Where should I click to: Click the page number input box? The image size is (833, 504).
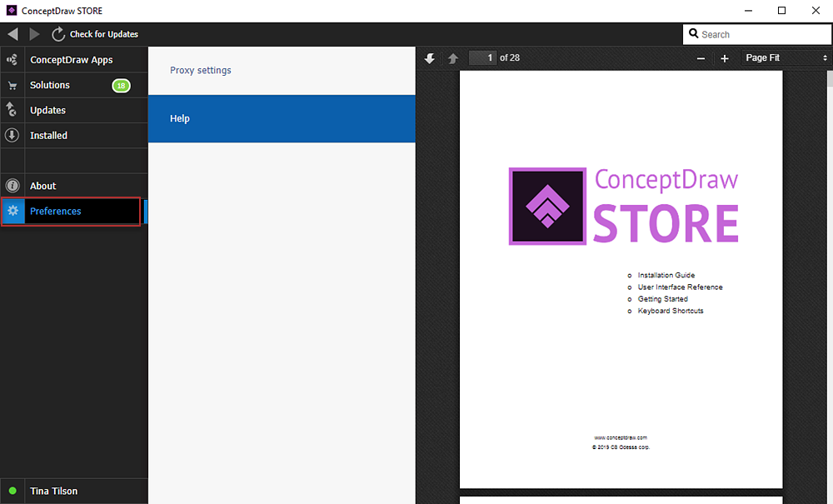482,57
